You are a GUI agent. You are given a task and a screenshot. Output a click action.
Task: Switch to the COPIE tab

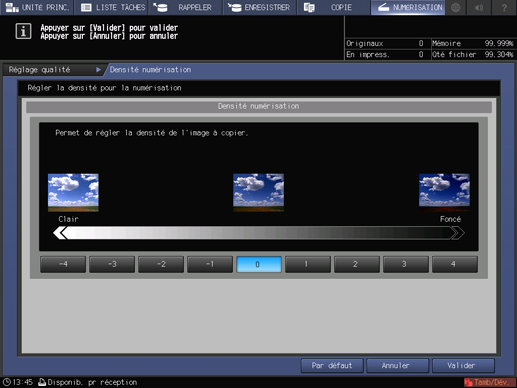click(x=333, y=7)
